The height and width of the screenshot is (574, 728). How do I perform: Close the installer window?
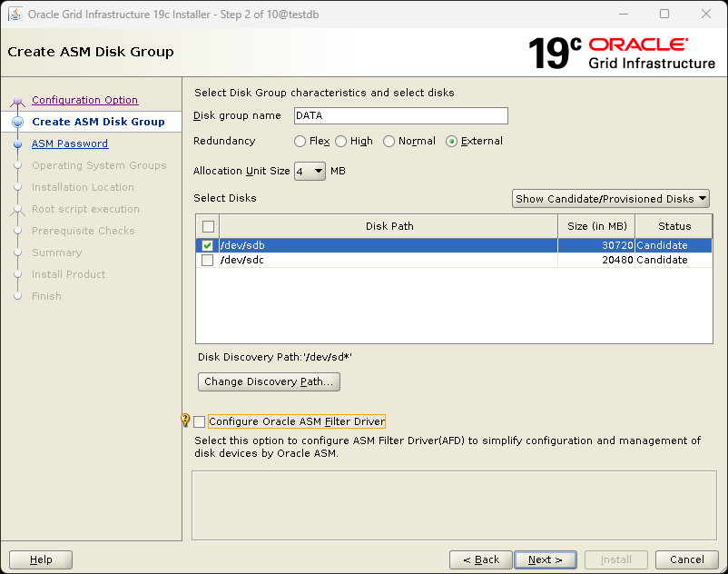click(x=705, y=14)
